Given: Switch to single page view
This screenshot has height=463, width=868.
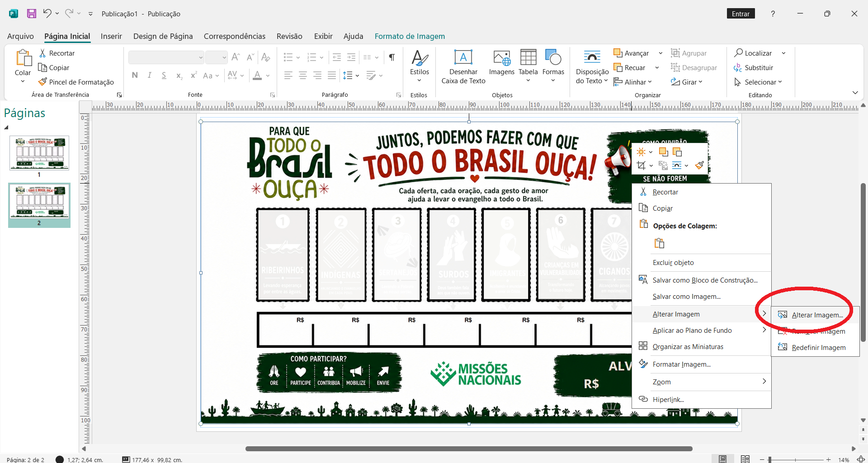Looking at the screenshot, I should tap(723, 459).
